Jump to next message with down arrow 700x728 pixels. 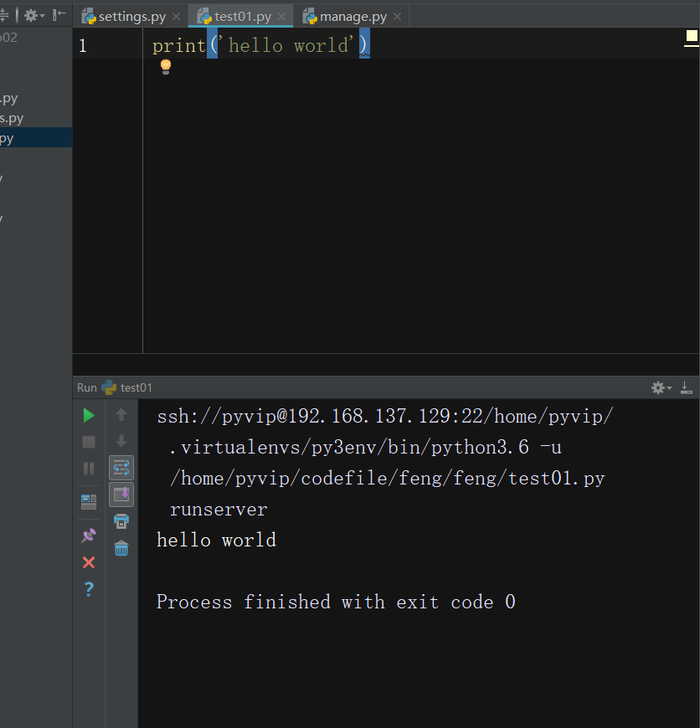(x=121, y=442)
